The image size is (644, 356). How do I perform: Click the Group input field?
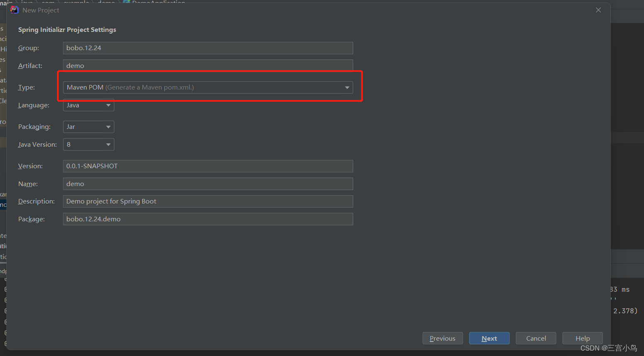click(x=207, y=48)
